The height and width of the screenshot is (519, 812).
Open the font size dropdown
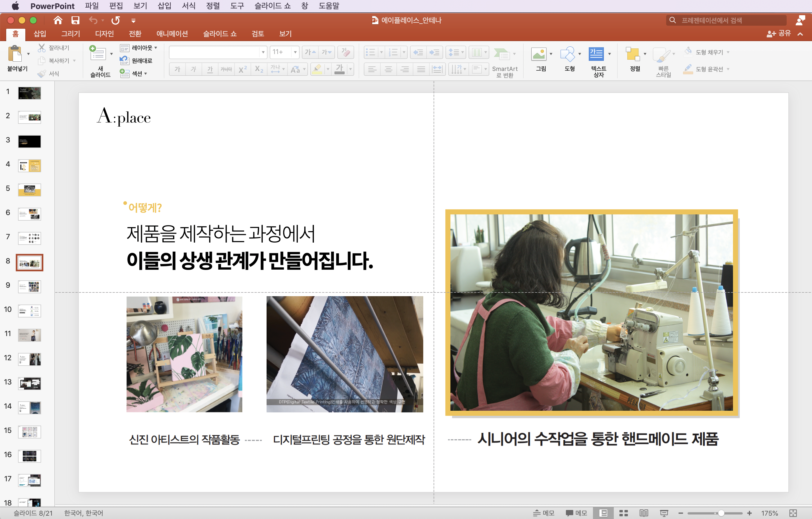[295, 52]
